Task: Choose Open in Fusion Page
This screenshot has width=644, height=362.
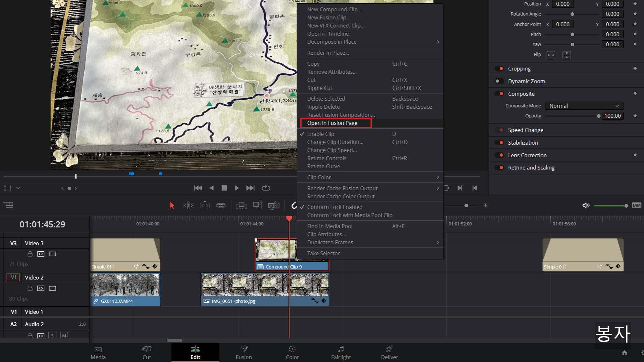Action: pos(332,123)
